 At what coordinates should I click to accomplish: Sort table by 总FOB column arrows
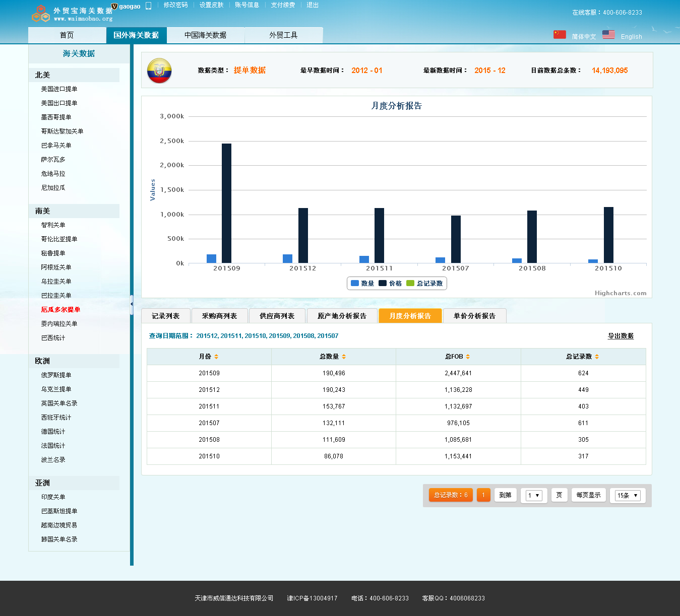(x=468, y=357)
